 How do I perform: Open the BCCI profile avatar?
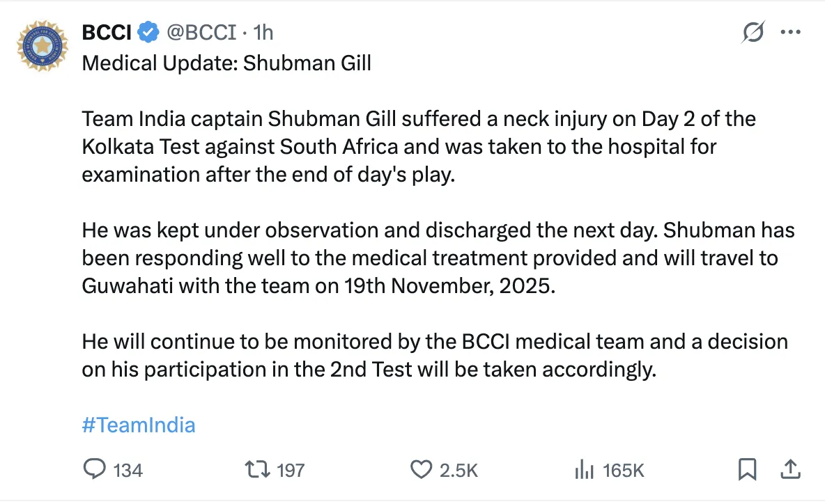coord(43,46)
